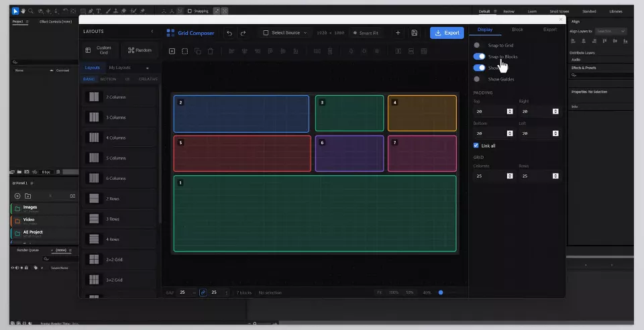Viewport: 644px width, 330px height.
Task: Select the Puppet Pin tool in After Effects
Action: (x=142, y=11)
